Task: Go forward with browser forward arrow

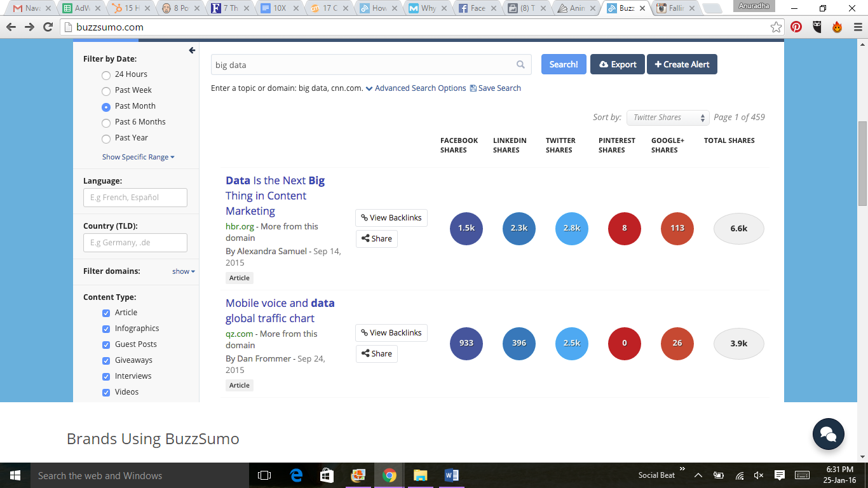Action: point(29,27)
